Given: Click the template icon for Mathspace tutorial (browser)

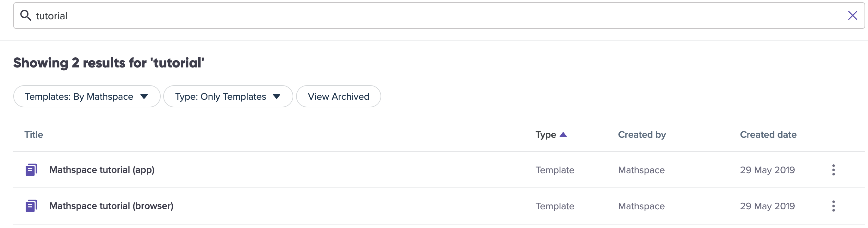Looking at the screenshot, I should point(31,206).
